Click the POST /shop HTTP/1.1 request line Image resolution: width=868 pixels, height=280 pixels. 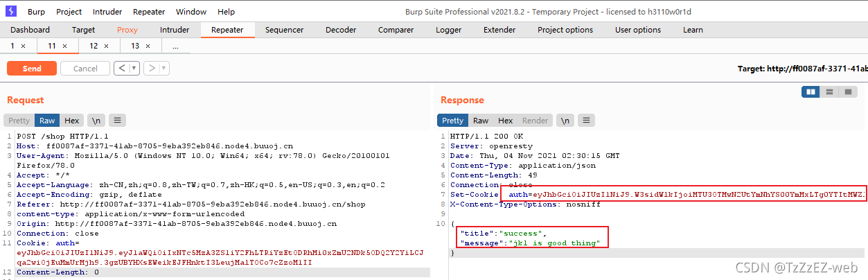pos(62,137)
